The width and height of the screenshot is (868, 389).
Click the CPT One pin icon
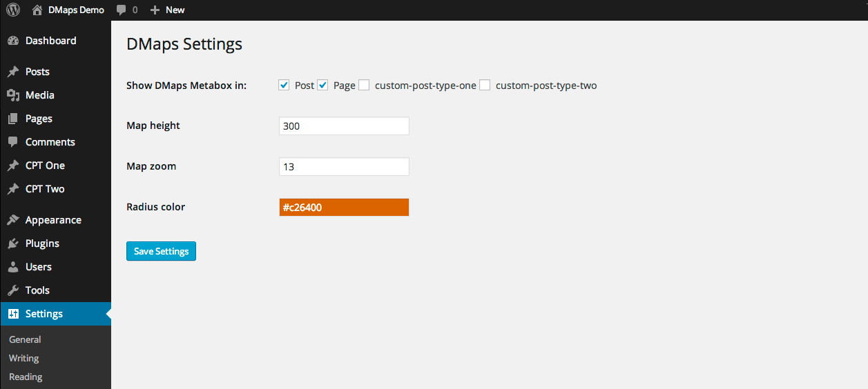click(x=12, y=166)
